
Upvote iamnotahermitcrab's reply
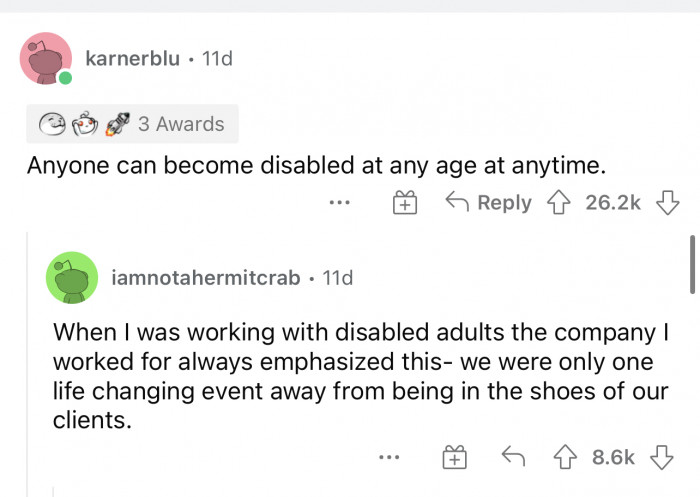(565, 457)
